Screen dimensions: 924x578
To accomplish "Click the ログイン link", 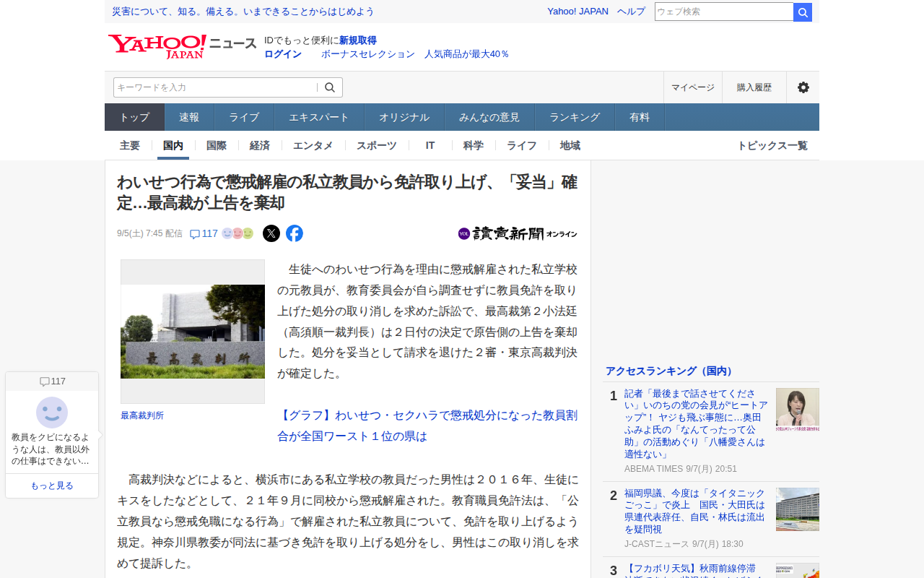I will (x=283, y=54).
